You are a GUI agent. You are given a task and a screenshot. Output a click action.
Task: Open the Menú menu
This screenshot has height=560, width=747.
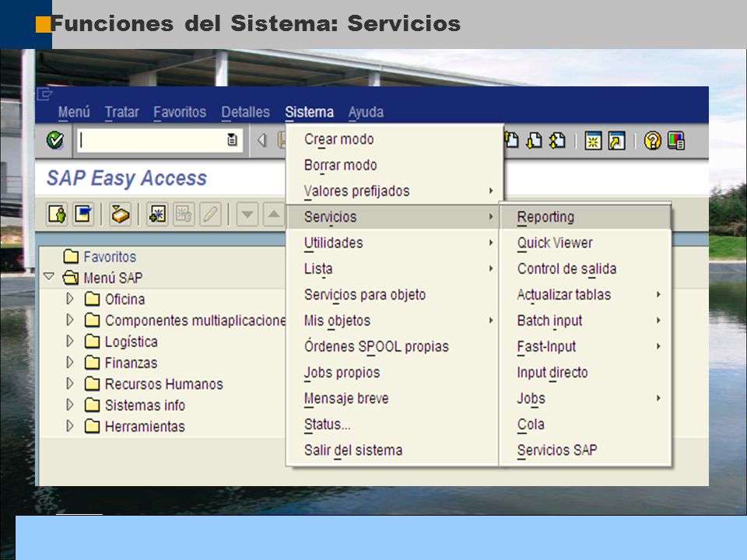coord(74,112)
